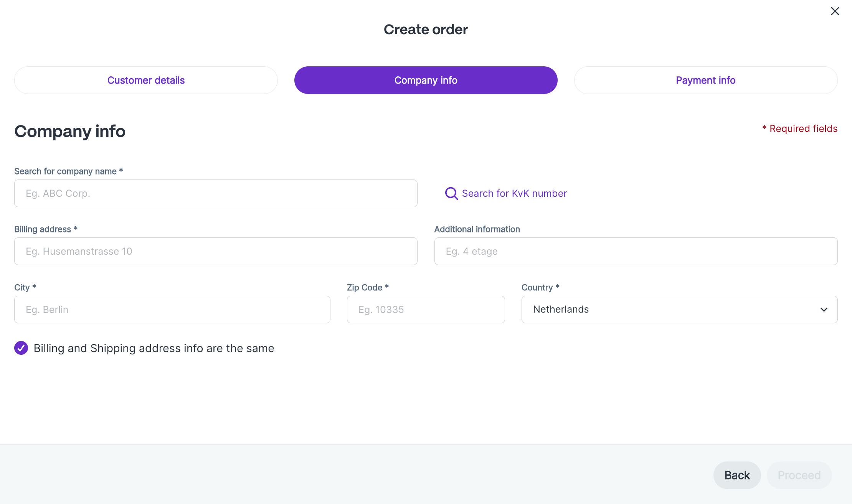The image size is (852, 504).
Task: Switch to Customer details tab
Action: [x=146, y=80]
